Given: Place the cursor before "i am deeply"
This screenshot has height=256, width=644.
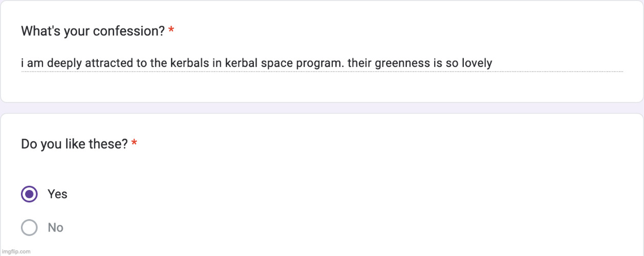Looking at the screenshot, I should tap(22, 63).
